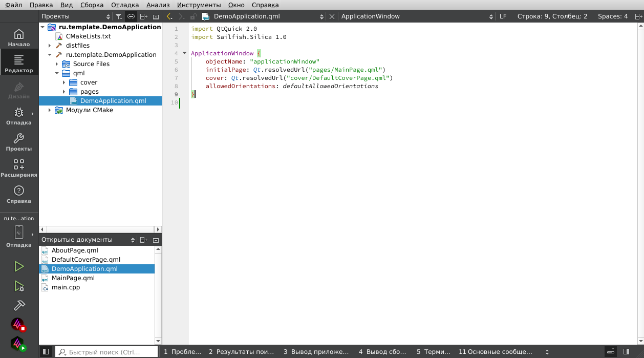Open the Справка help mode in sidebar
Viewport: 644px width, 358px height.
(19, 194)
